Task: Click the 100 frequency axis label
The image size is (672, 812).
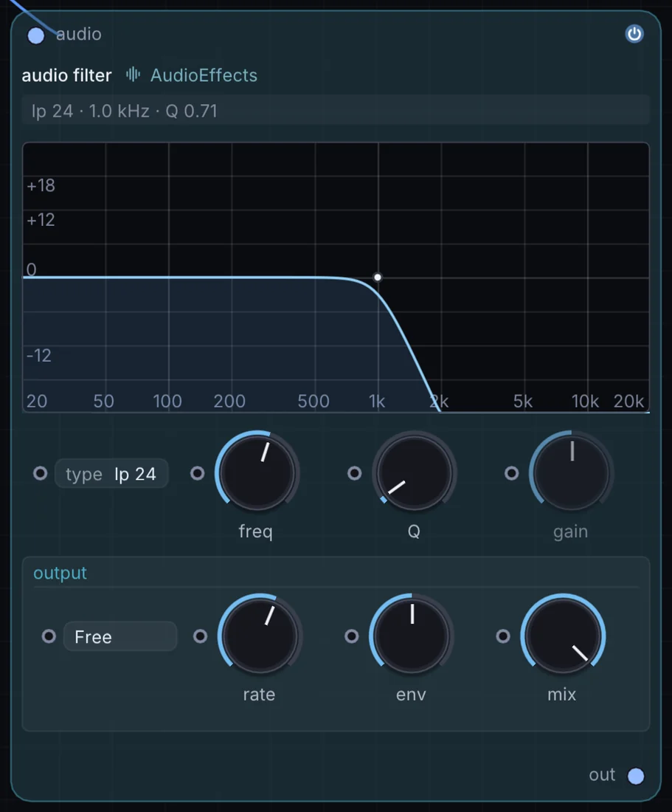Action: (x=167, y=402)
